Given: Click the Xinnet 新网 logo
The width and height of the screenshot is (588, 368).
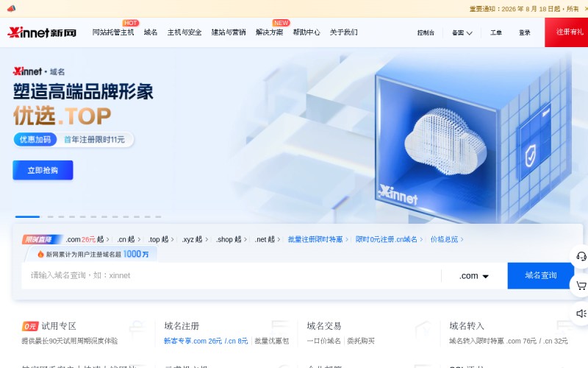Looking at the screenshot, I should point(42,32).
